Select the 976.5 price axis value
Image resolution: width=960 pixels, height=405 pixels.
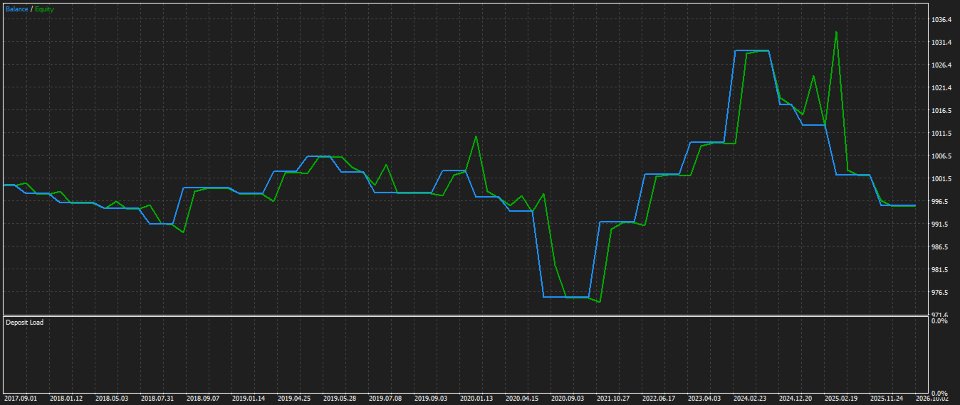[942, 292]
